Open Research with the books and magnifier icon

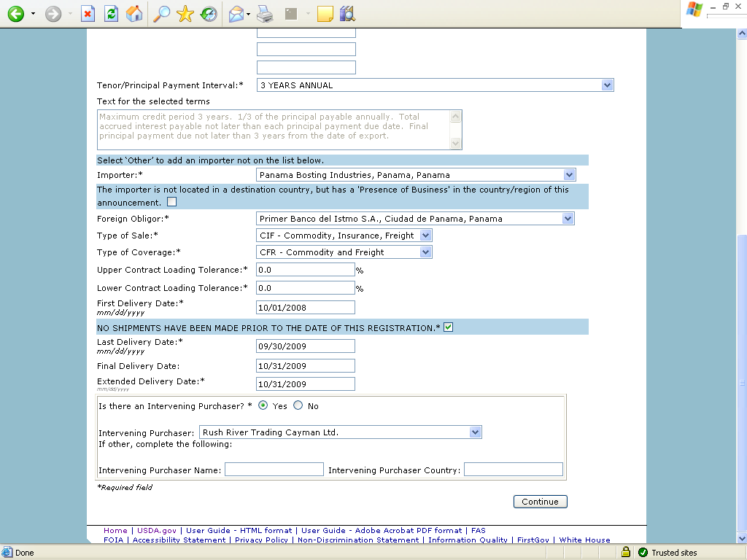tap(348, 14)
